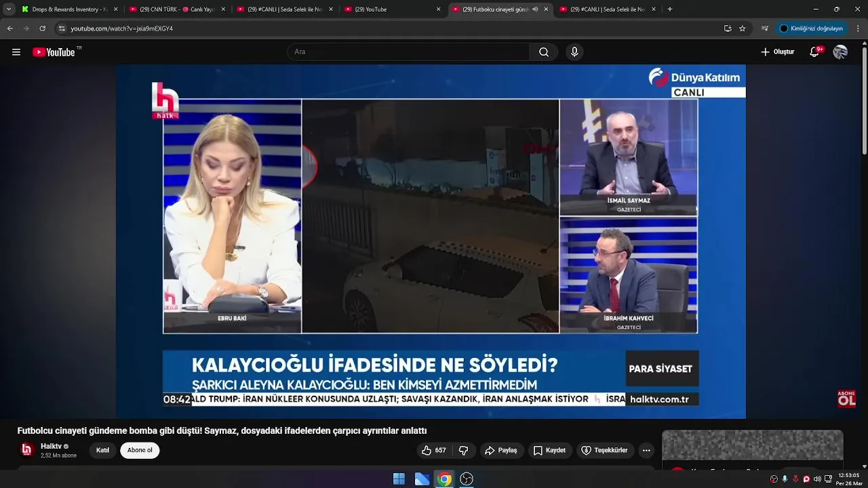Mute the playing tab's speaker icon
868x488 pixels.
pos(535,9)
